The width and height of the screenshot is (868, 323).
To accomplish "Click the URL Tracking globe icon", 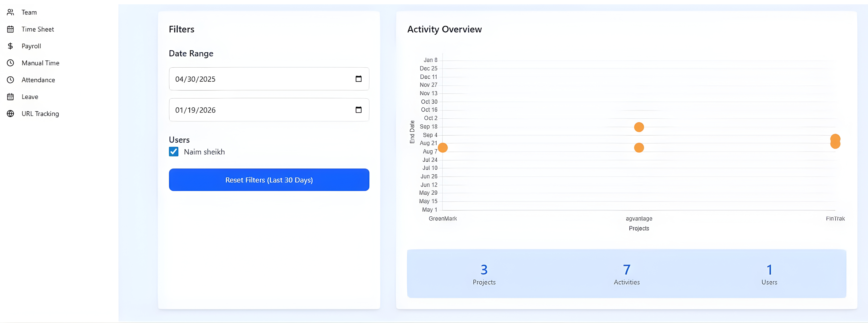I will coord(10,113).
